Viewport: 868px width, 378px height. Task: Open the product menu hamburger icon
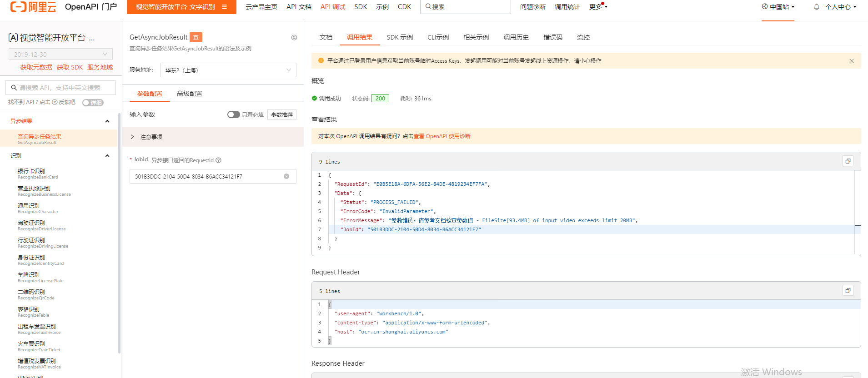224,7
